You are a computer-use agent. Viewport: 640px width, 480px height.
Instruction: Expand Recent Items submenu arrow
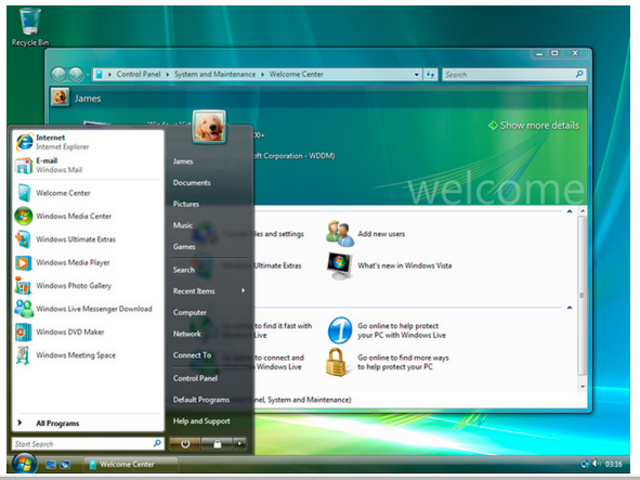coord(243,291)
